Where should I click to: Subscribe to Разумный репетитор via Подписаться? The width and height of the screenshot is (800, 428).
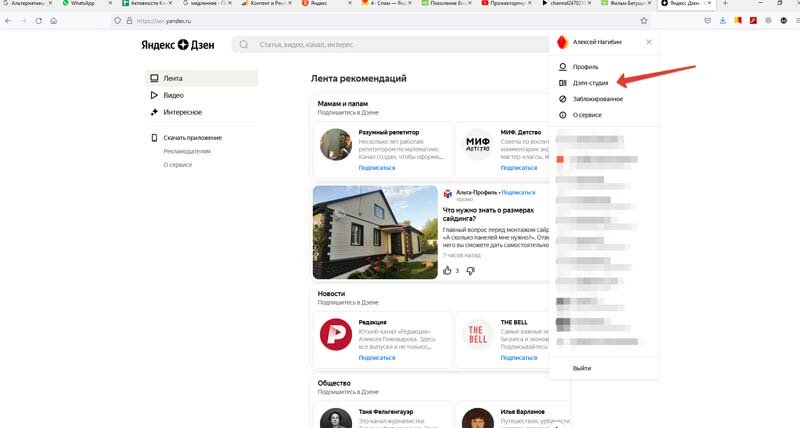pyautogui.click(x=377, y=168)
